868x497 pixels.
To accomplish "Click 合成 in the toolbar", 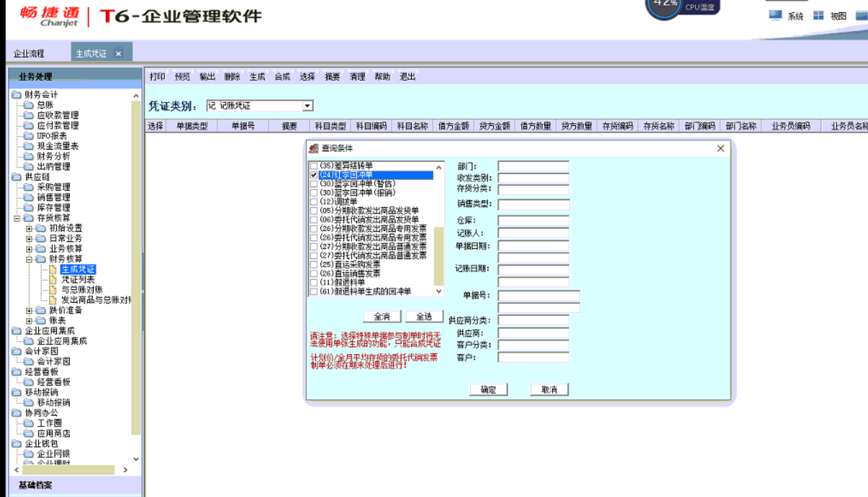I will pyautogui.click(x=282, y=77).
